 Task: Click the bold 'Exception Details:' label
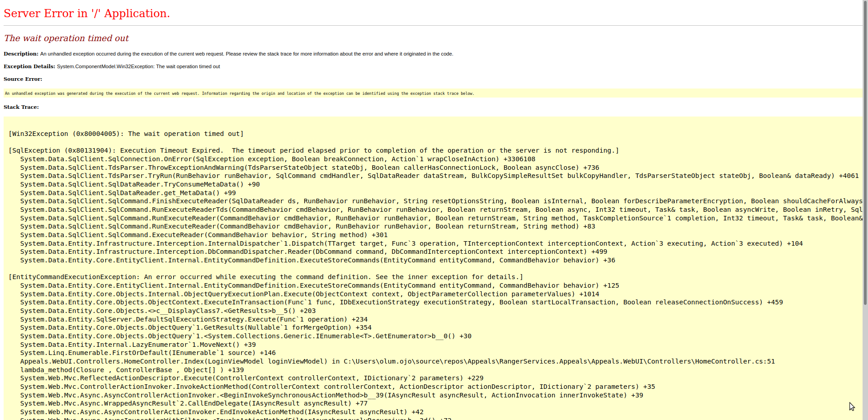[x=29, y=66]
